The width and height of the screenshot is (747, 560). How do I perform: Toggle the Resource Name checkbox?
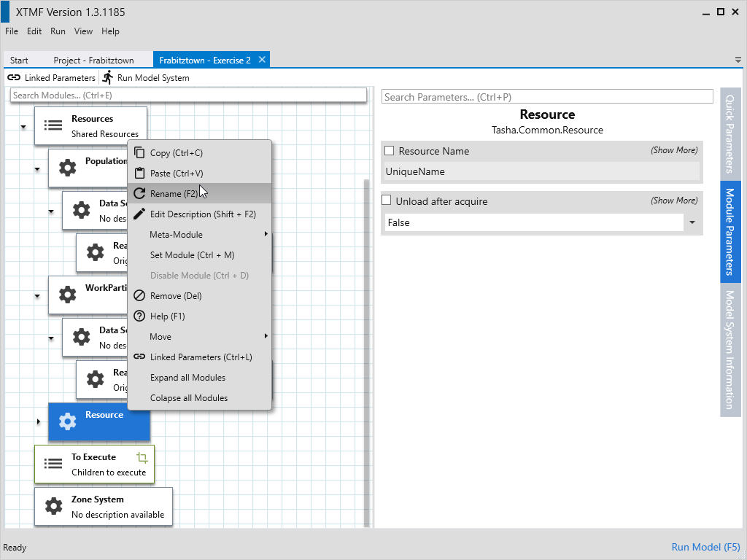tap(390, 151)
